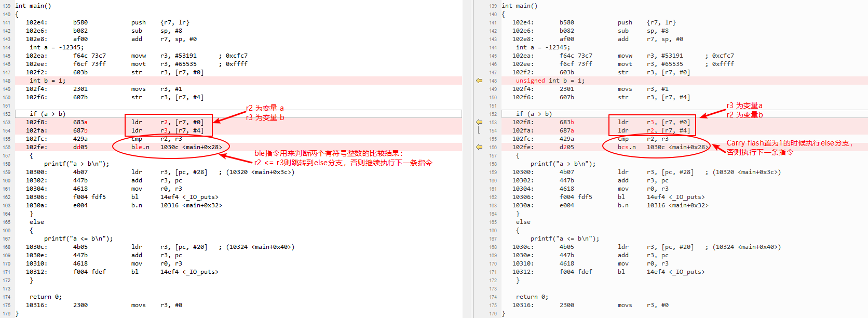This screenshot has width=868, height=318.
Task: Click the printf("a > b\n") line in the right pane
Action: click(x=563, y=164)
